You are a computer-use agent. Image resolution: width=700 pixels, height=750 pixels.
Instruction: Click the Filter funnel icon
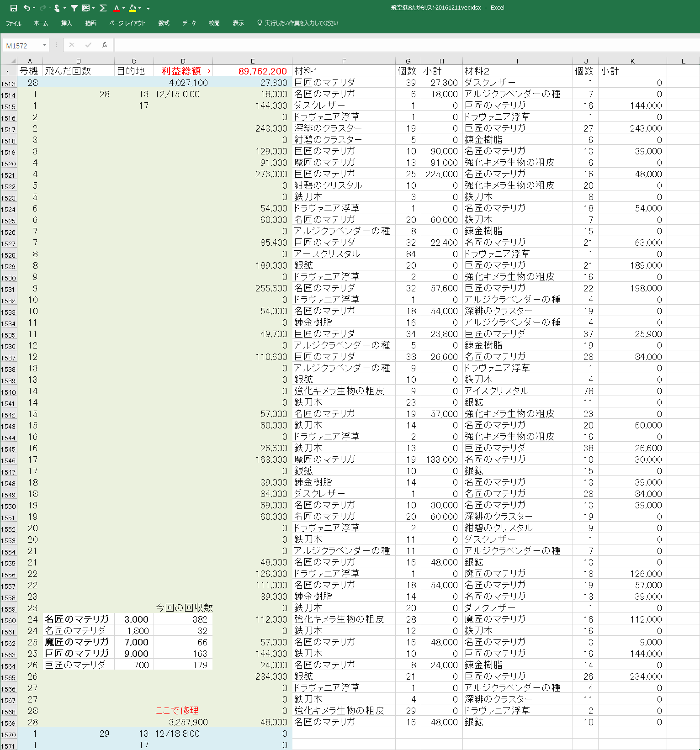[x=74, y=8]
